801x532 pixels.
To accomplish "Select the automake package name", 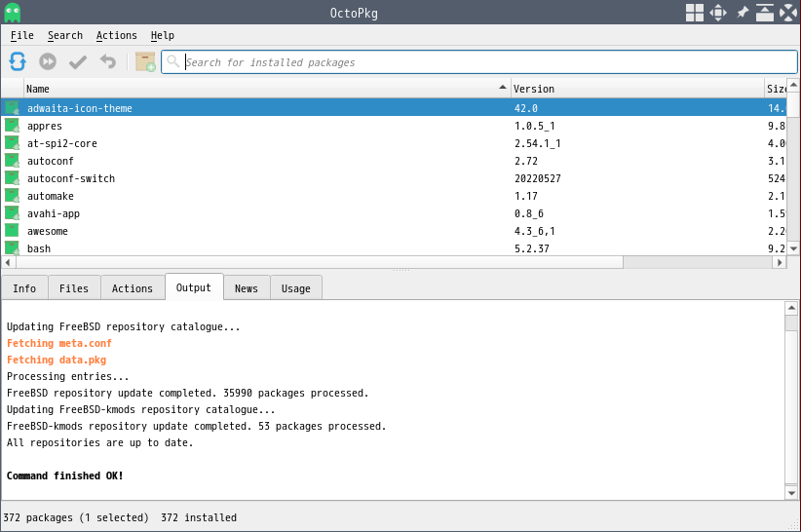I will point(50,196).
